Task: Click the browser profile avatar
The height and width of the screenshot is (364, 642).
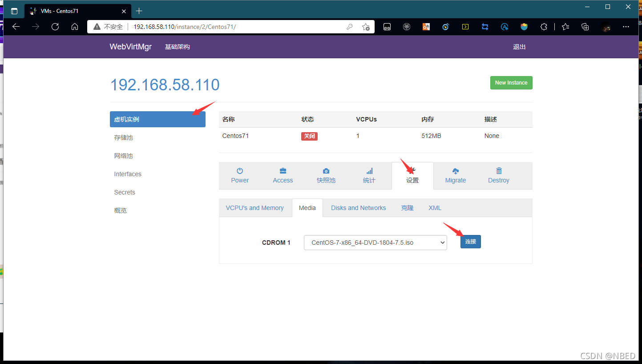Action: (606, 27)
